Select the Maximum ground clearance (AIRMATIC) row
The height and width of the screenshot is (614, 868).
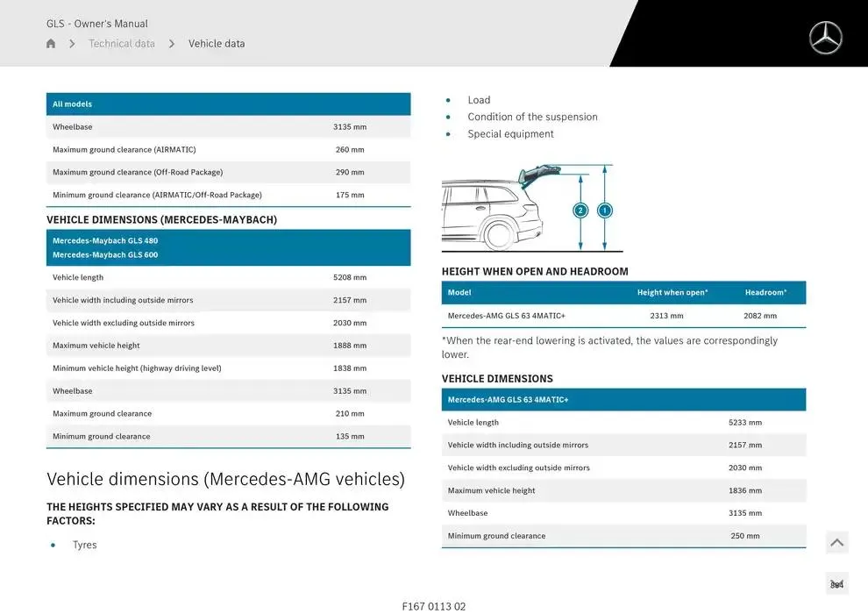[228, 150]
